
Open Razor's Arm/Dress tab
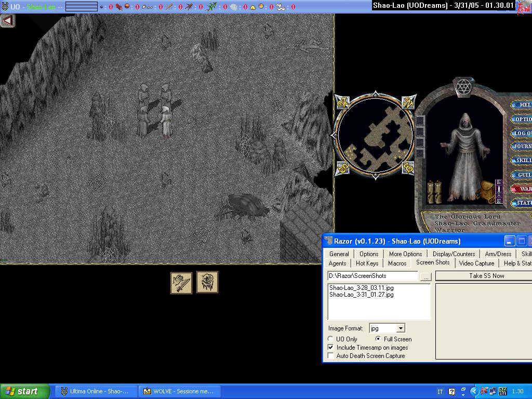point(498,254)
